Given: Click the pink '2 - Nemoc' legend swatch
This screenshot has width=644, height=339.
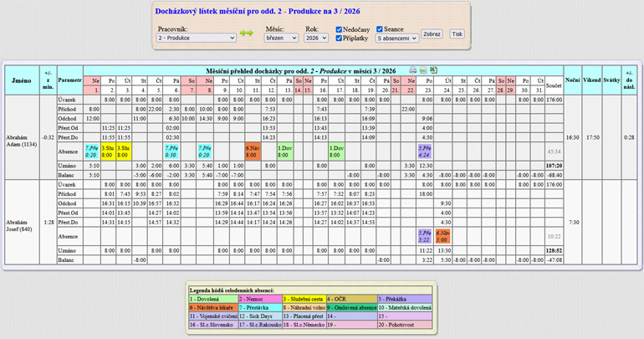Looking at the screenshot, I should point(259,298).
